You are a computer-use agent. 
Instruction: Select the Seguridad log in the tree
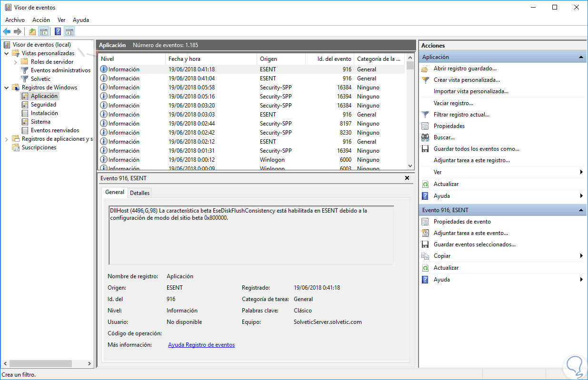(43, 105)
